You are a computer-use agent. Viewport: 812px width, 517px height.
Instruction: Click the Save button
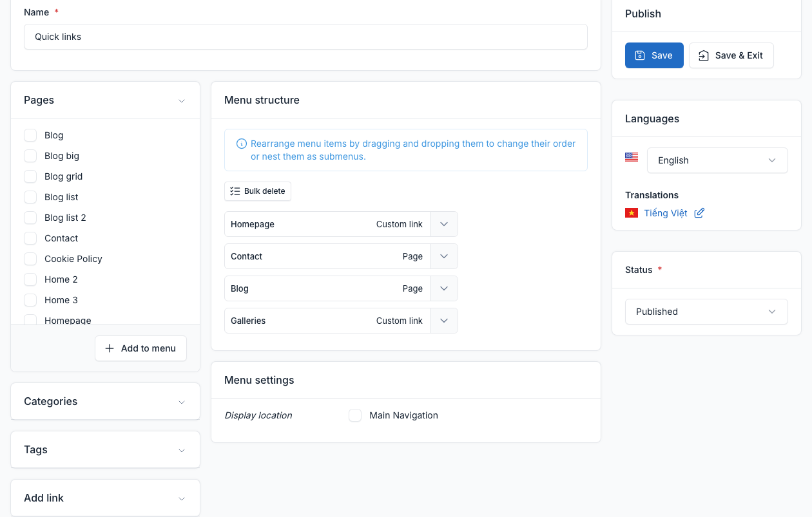[654, 55]
